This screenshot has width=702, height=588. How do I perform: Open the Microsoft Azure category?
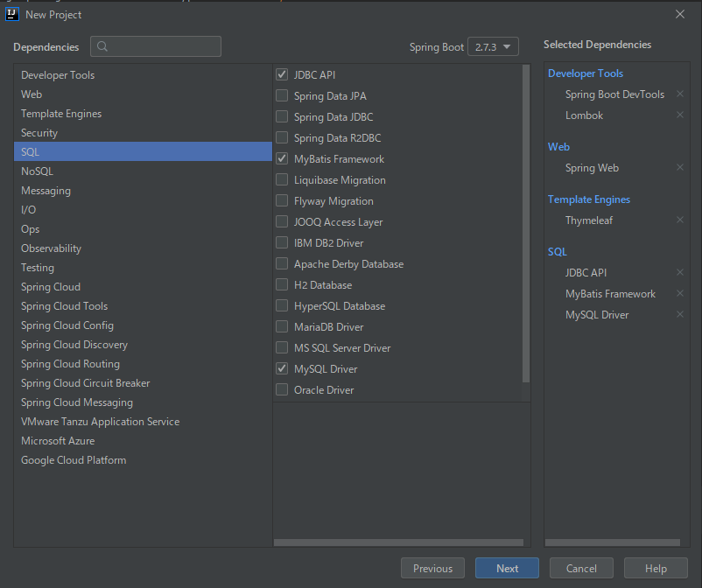(143, 440)
